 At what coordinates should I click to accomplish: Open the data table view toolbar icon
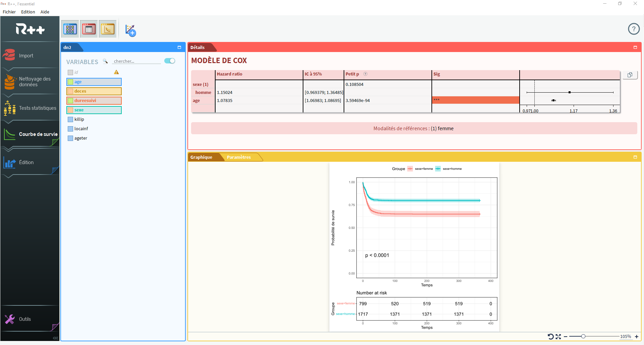click(70, 29)
